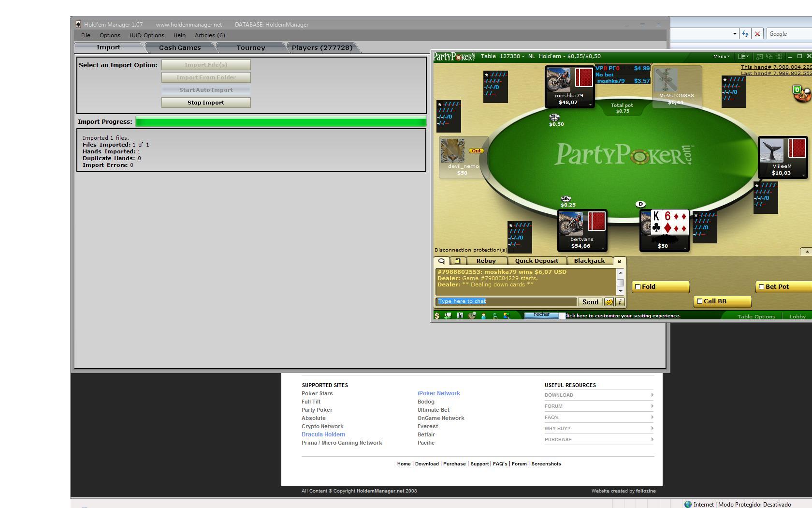
Task: Click the chat log scrollbar thumb
Action: [621, 283]
